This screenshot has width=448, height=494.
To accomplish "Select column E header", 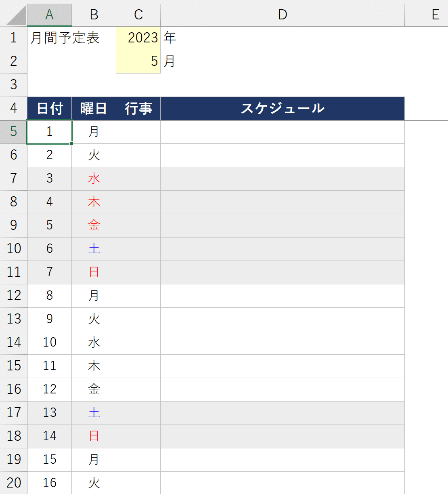I will coord(435,15).
